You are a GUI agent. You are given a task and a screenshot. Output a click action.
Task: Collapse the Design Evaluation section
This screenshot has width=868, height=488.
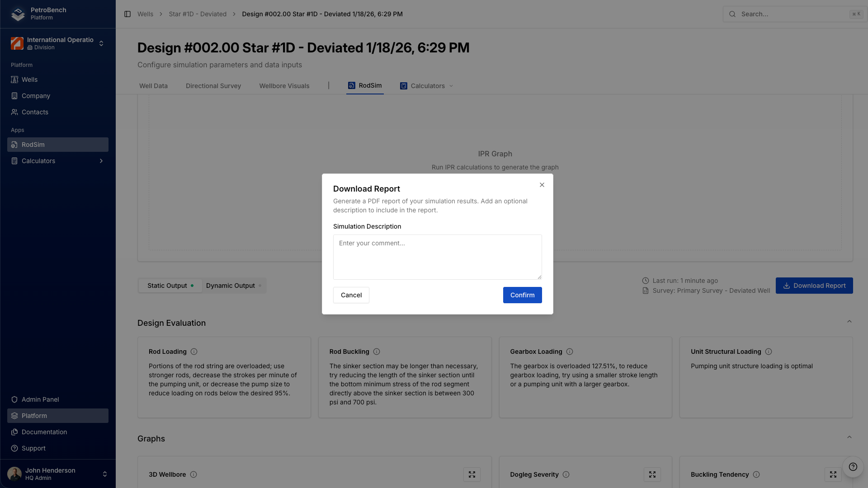pos(849,322)
